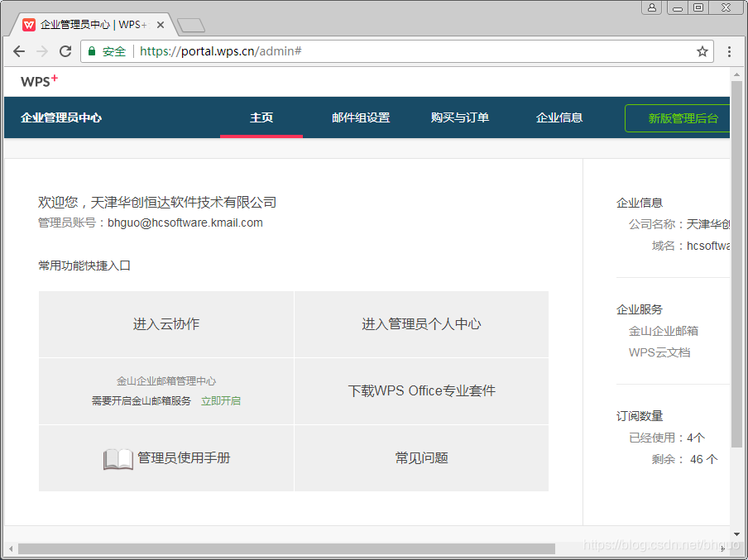748x560 pixels.
Task: Click the browser forward arrow
Action: (x=42, y=51)
